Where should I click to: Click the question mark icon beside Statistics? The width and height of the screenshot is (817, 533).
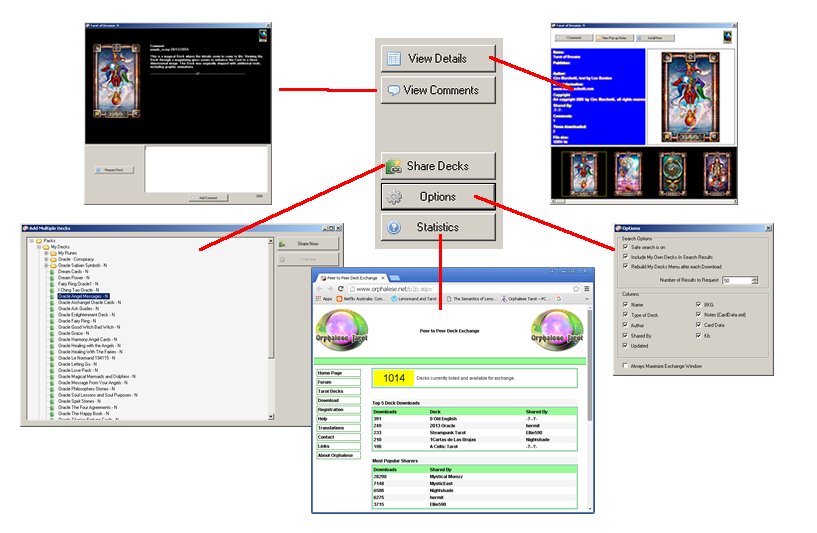(394, 228)
